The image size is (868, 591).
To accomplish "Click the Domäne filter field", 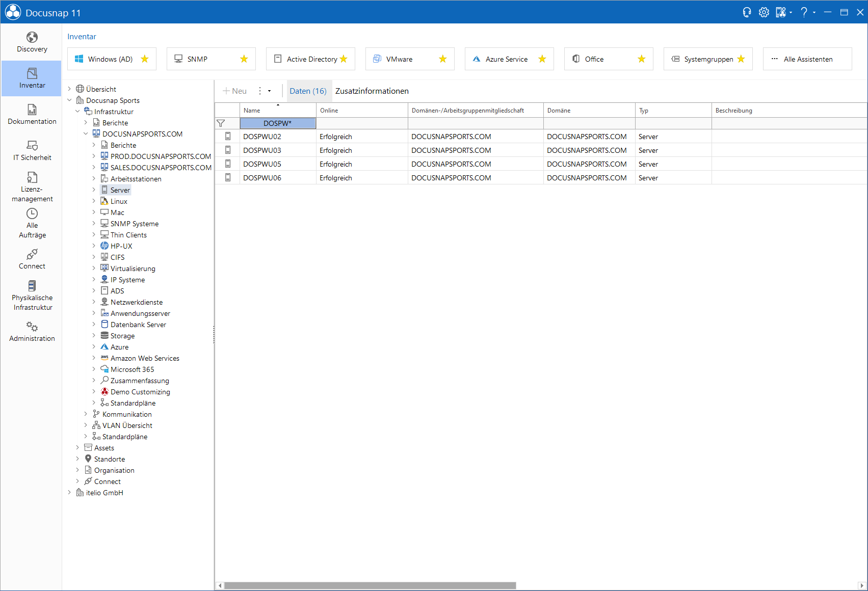I will click(x=589, y=123).
